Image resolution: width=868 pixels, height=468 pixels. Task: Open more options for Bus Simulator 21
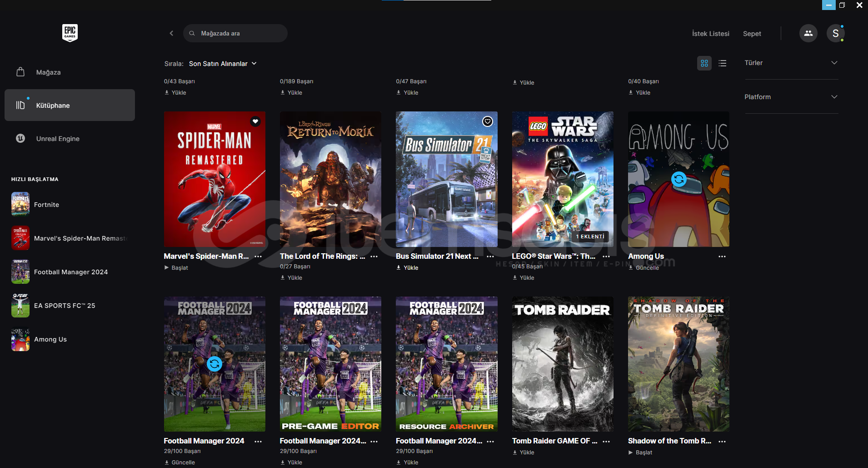[490, 257]
